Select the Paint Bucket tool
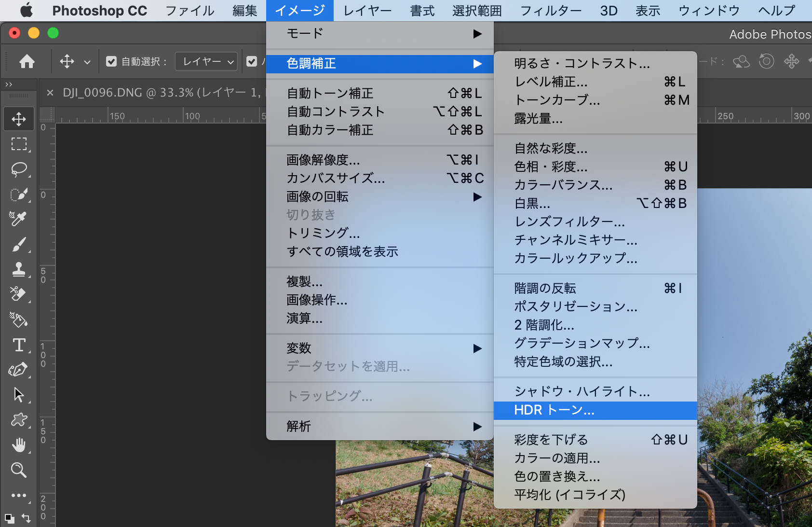812x527 pixels. [19, 319]
